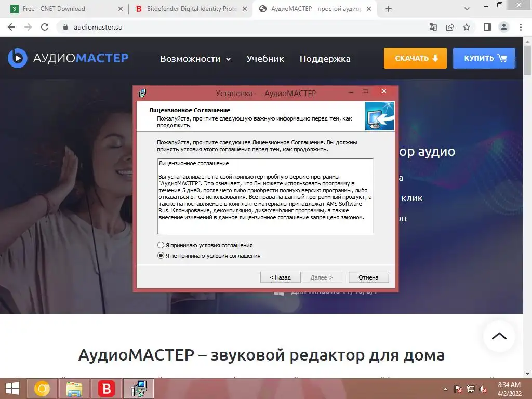This screenshot has width=532, height=399.
Task: Close the АудиоМАСТЕР browser tab
Action: click(369, 9)
